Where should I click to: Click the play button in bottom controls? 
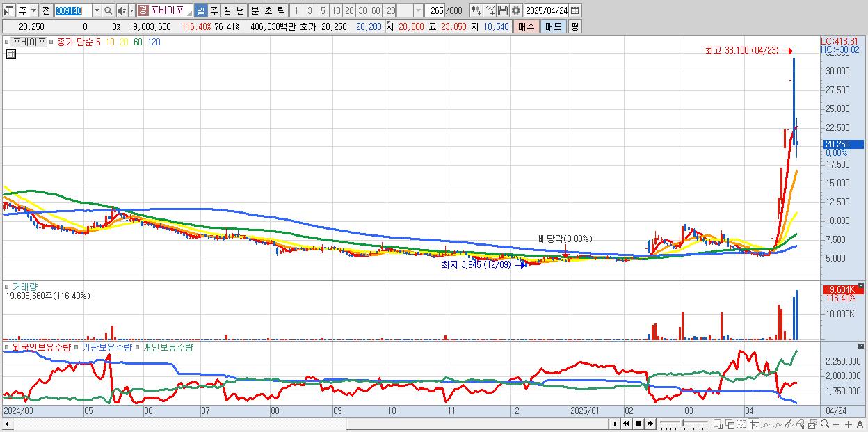(x=615, y=424)
